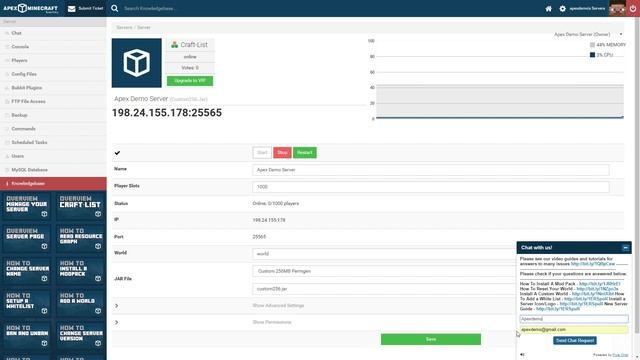Open Overview Manage Your Server tile
Viewport: 640px width, 360px height.
click(27, 207)
